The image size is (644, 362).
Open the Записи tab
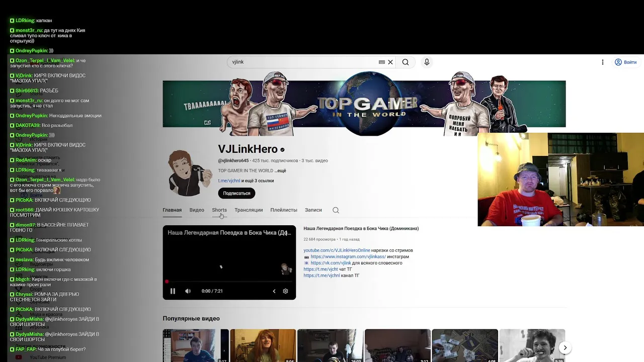pos(313,210)
